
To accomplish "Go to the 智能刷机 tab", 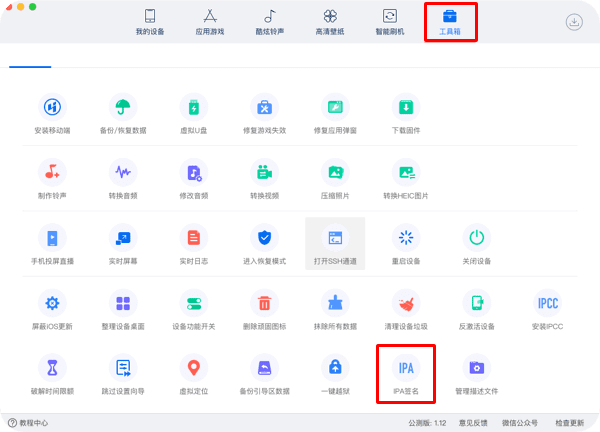I will pos(389,22).
